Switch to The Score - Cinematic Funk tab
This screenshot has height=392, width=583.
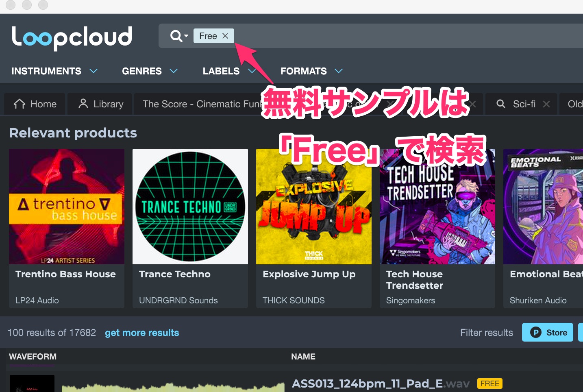(195, 104)
